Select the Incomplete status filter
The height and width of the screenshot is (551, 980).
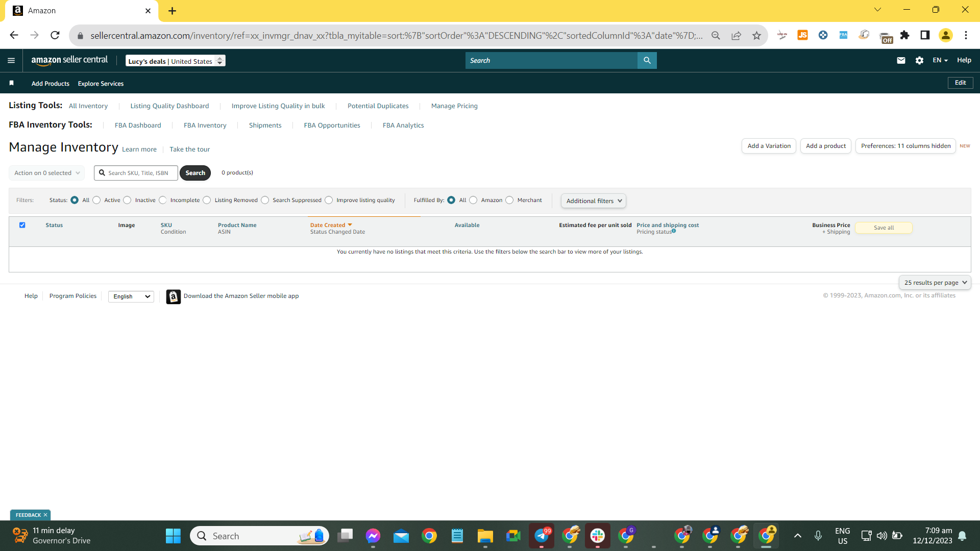coord(162,200)
